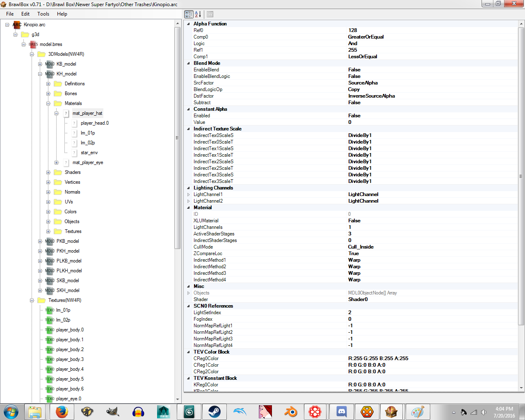
Task: Click the material icon of mat_player_eye
Action: click(66, 162)
